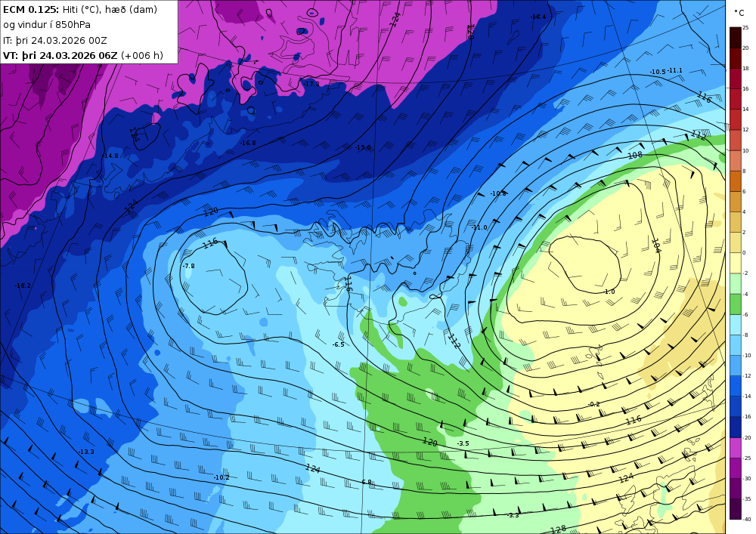Image resolution: width=756 pixels, height=534 pixels.
Task: Click the '°C' legend unit label
Action: (x=739, y=13)
